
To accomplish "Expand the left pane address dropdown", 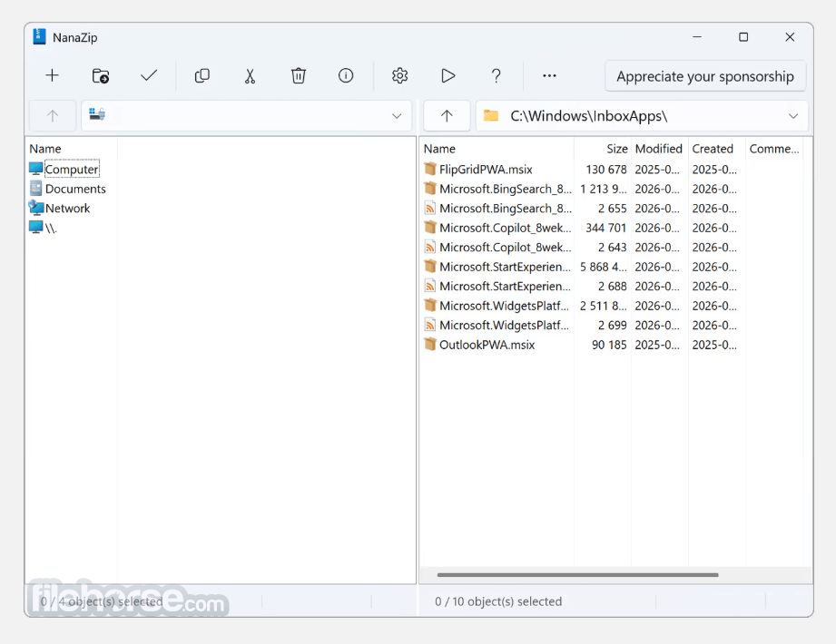I will tap(397, 115).
